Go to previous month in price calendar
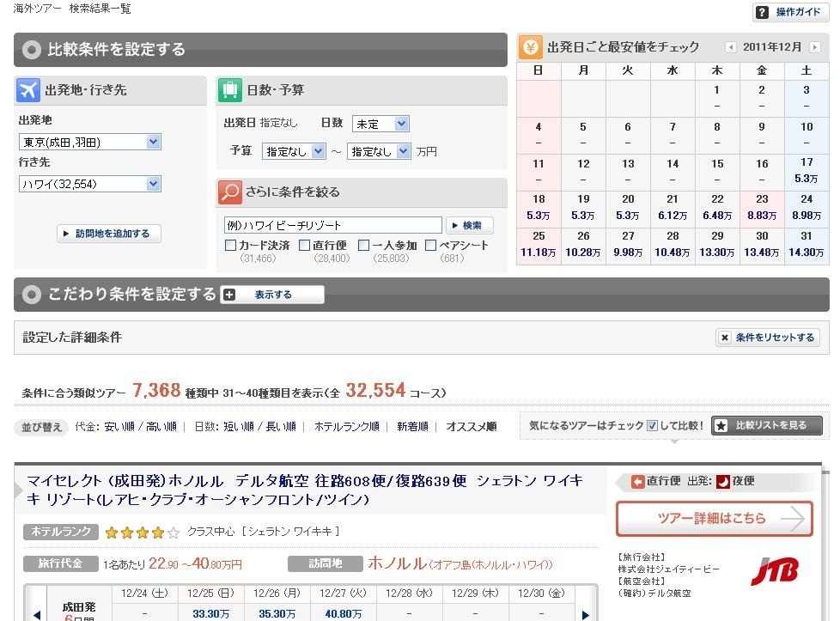 pos(730,47)
